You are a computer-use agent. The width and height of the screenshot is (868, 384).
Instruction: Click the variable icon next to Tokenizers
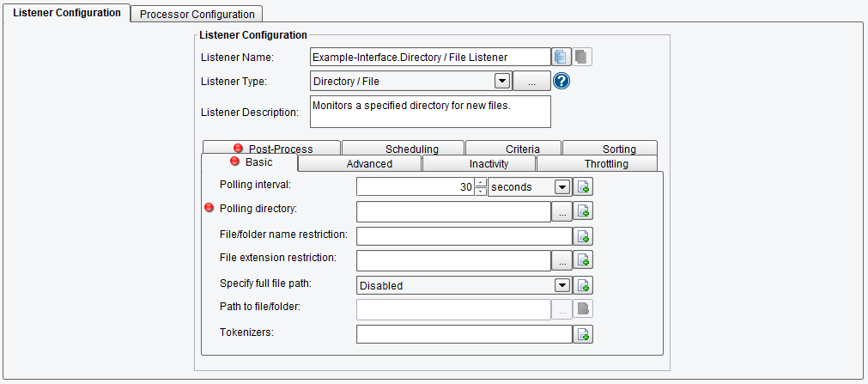[x=583, y=334]
